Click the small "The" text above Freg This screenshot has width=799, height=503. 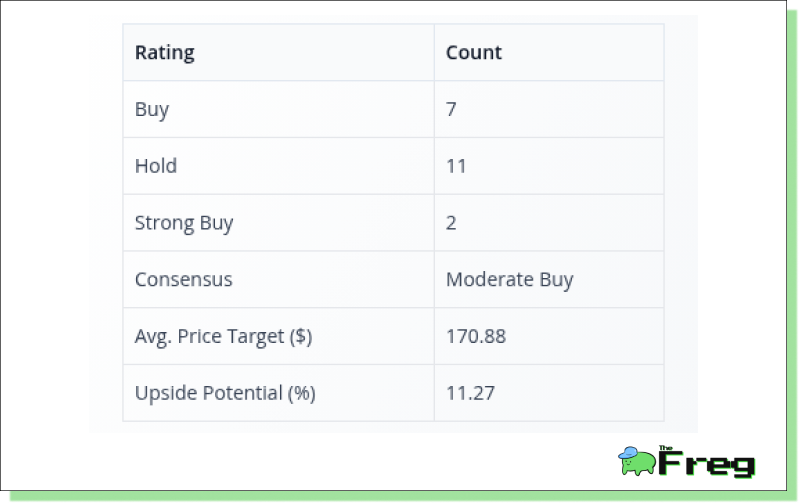(x=667, y=449)
